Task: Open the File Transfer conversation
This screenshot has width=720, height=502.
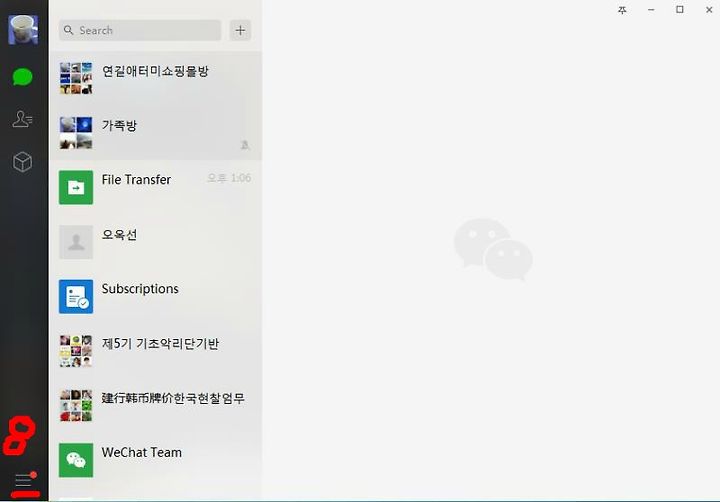Action: pyautogui.click(x=155, y=187)
